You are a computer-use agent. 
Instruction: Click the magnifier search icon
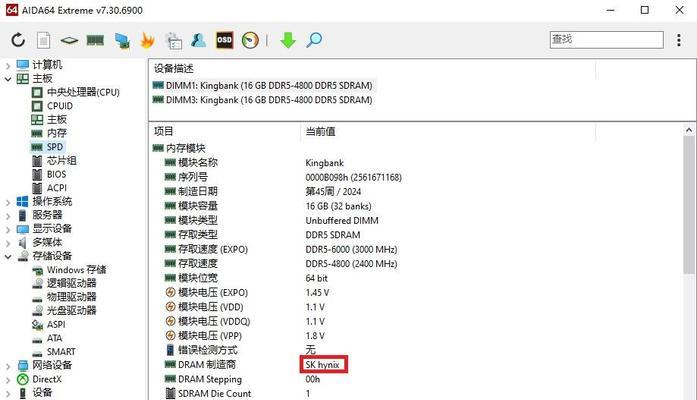(314, 40)
